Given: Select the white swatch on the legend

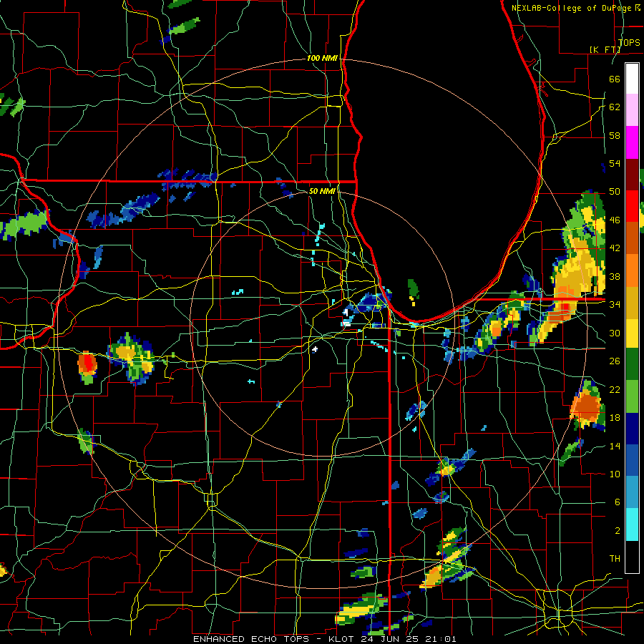Looking at the screenshot, I should tap(632, 79).
